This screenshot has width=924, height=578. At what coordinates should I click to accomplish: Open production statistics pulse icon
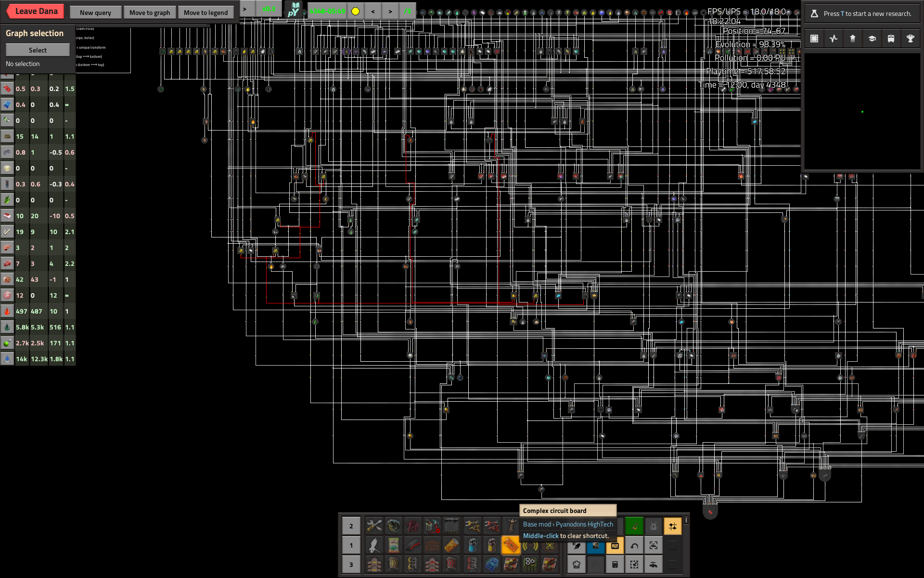[x=834, y=39]
